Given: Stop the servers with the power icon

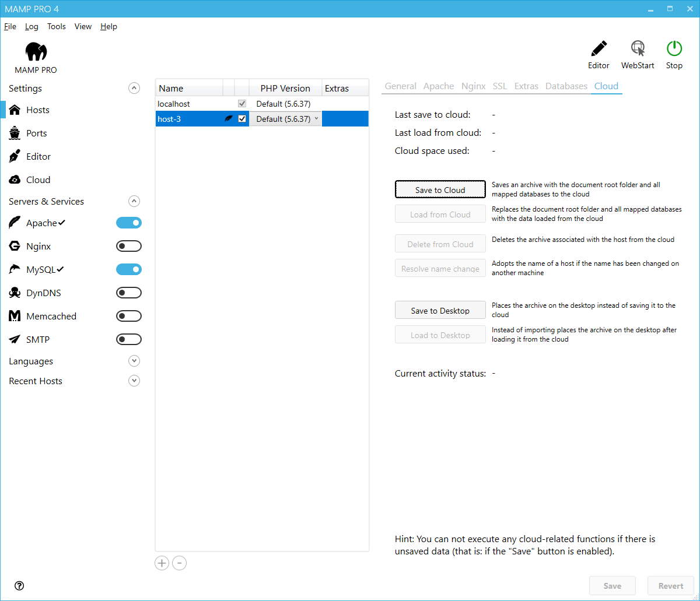Looking at the screenshot, I should (x=674, y=55).
